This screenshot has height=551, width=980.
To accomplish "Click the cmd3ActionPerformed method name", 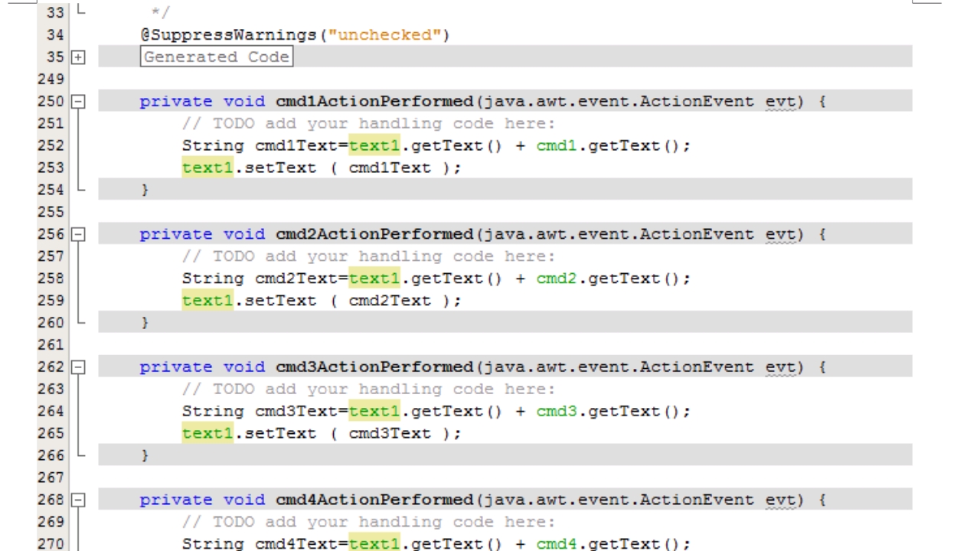I will 374,367.
